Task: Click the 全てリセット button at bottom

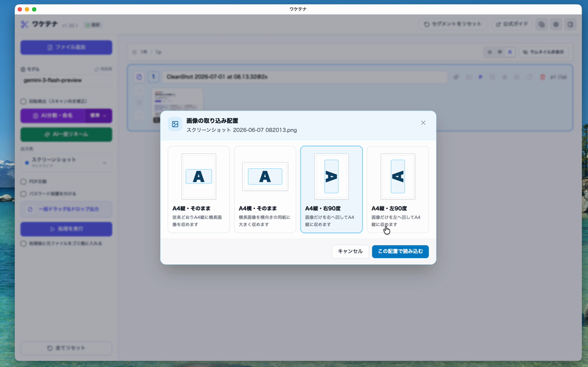Action: (x=66, y=348)
